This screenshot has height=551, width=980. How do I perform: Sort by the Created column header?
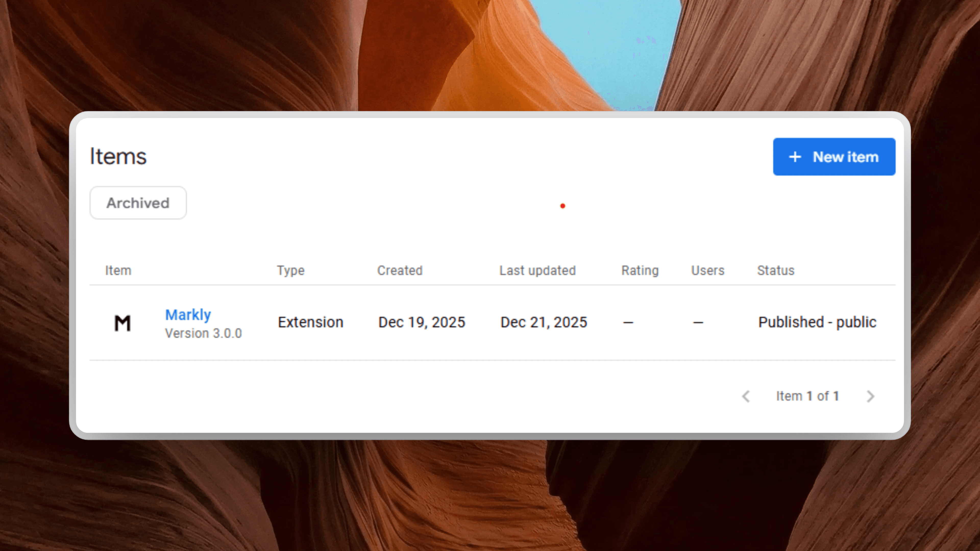(x=400, y=270)
